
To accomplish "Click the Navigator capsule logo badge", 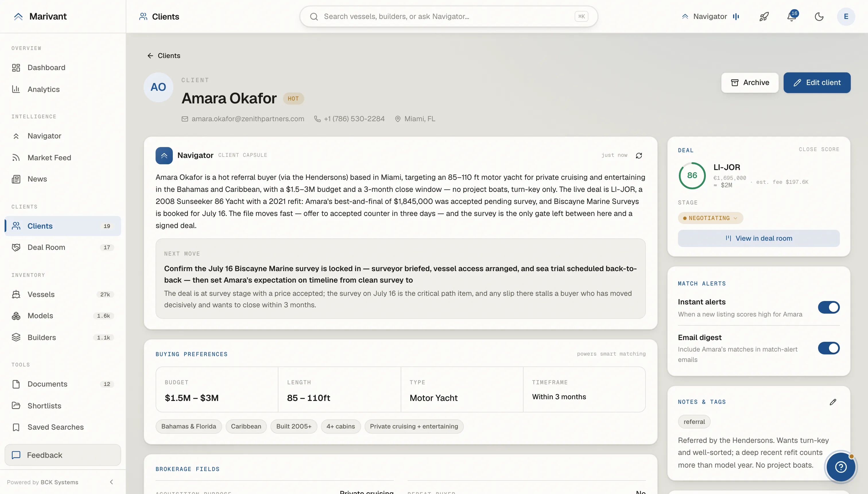I will coord(164,155).
